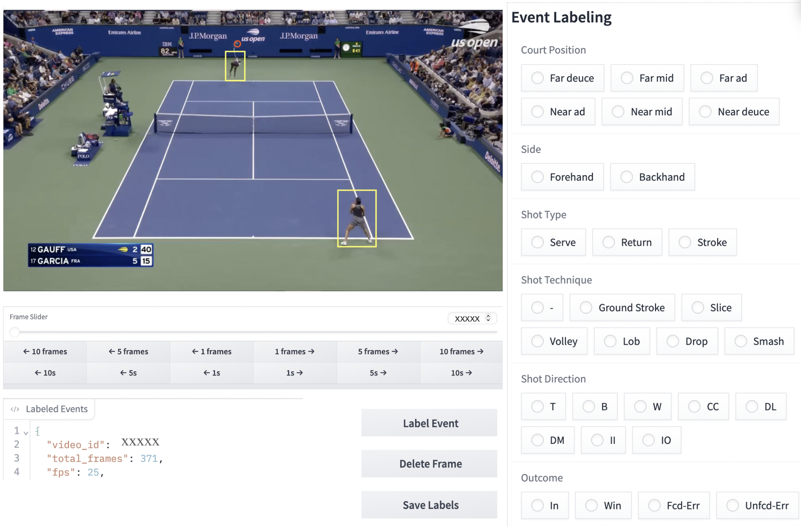The image size is (801, 532).
Task: Select Serve as the shot type
Action: pyautogui.click(x=537, y=242)
